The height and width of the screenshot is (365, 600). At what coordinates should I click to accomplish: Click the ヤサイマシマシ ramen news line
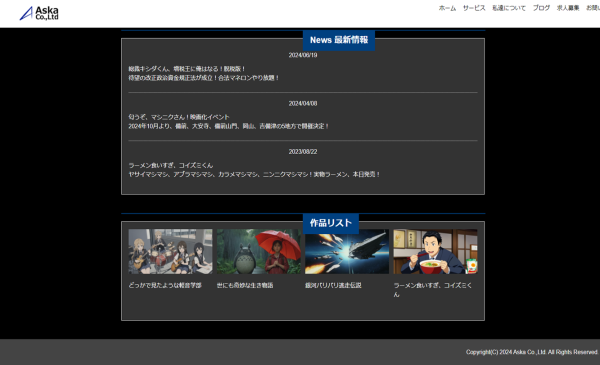tap(254, 174)
